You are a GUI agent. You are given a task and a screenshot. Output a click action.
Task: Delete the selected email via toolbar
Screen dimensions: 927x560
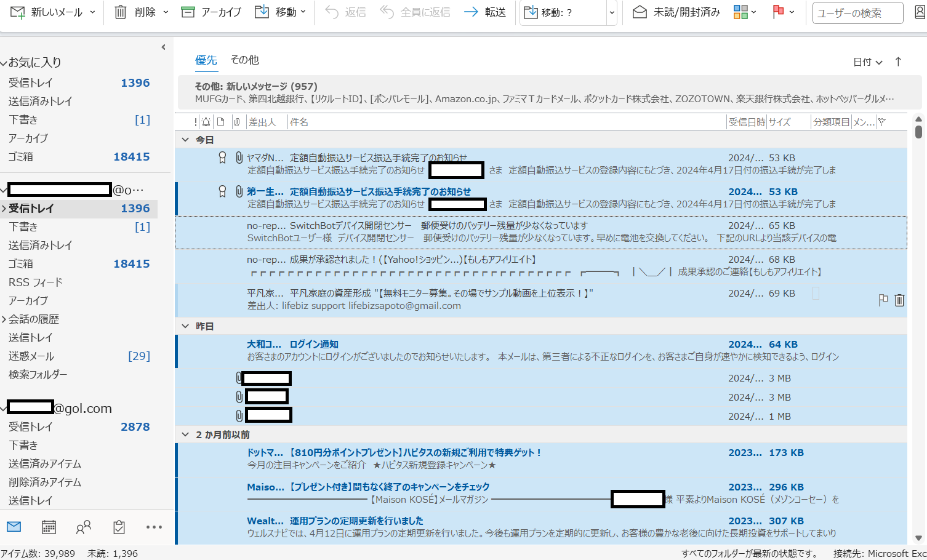[x=137, y=12]
